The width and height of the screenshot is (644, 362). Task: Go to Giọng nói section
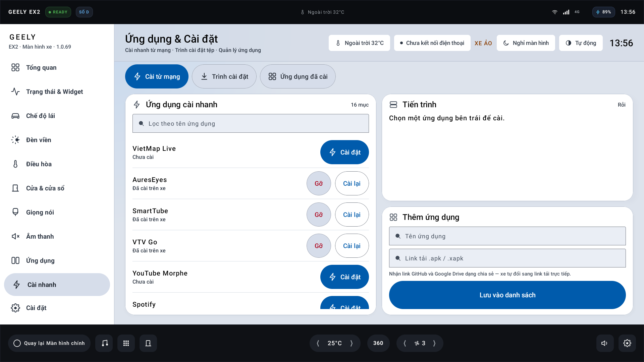click(57, 212)
